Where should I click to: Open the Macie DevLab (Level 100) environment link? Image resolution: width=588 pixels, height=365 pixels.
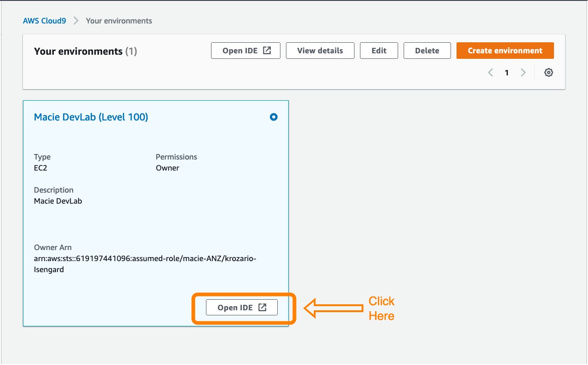91,117
